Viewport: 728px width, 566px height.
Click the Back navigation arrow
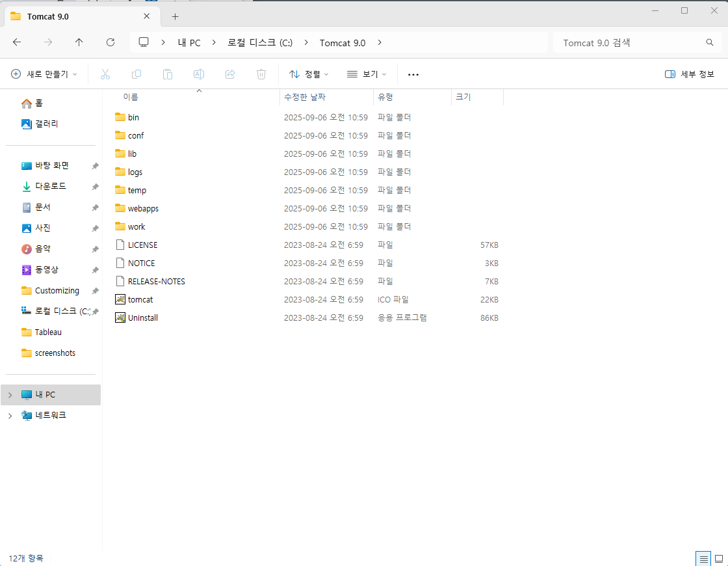pyautogui.click(x=17, y=42)
